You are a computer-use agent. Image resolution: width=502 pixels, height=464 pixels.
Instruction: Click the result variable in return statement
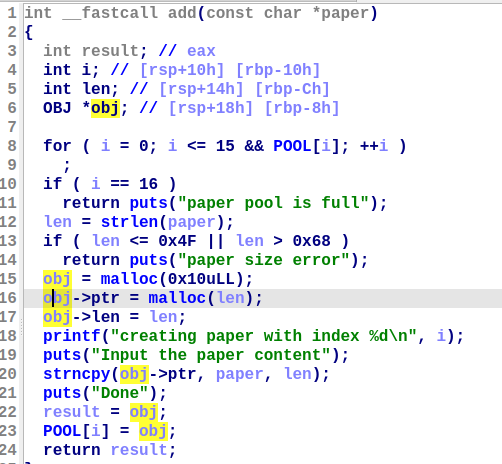139,450
